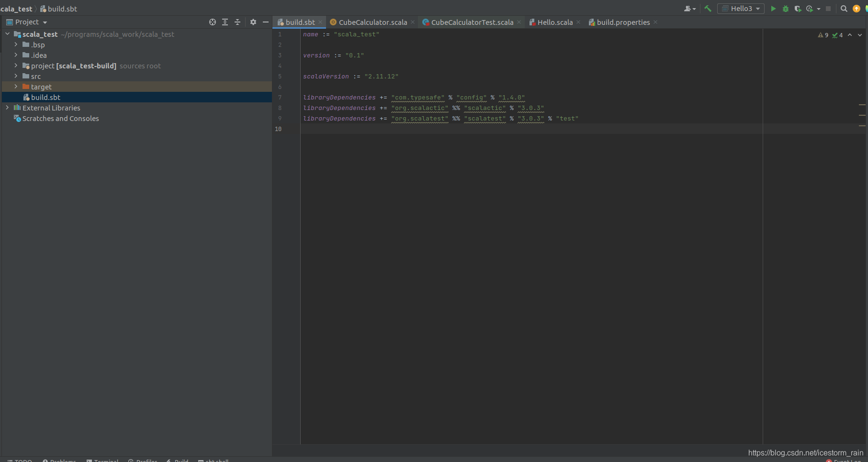
Task: Close the CubeCalculatorTest.scala tab
Action: pos(519,22)
